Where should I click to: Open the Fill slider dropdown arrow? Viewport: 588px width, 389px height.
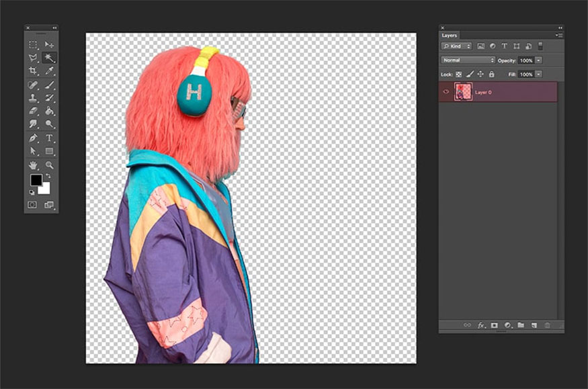pos(538,74)
